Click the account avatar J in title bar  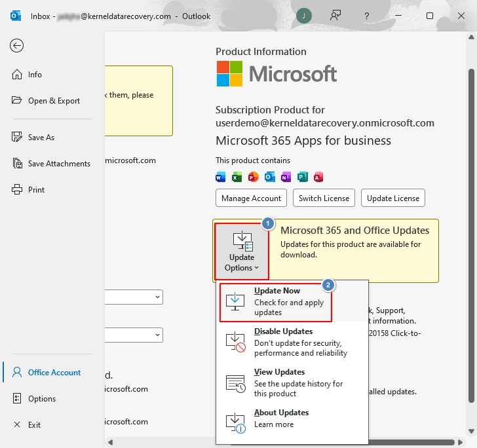tap(304, 16)
